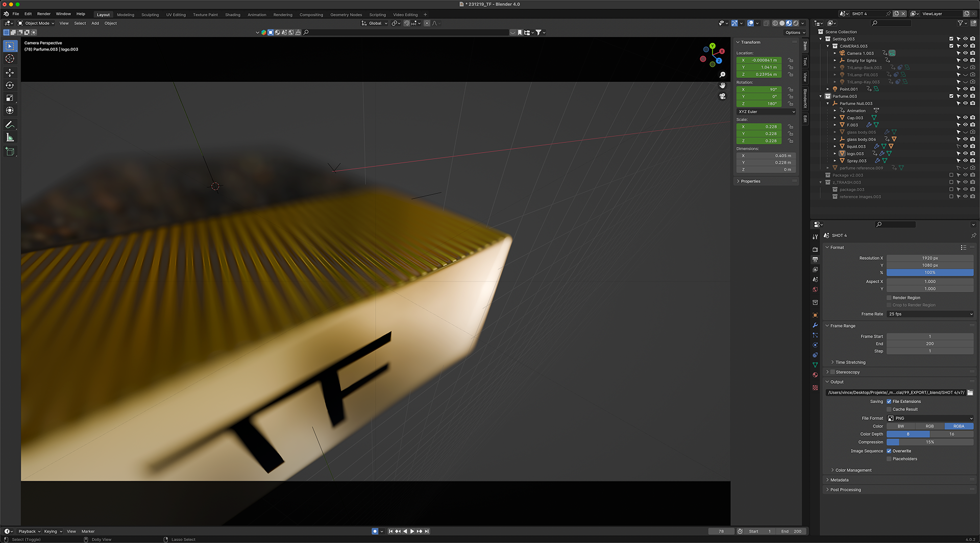Select the Rotate tool in left toolbar
This screenshot has height=543, width=980.
pos(10,85)
